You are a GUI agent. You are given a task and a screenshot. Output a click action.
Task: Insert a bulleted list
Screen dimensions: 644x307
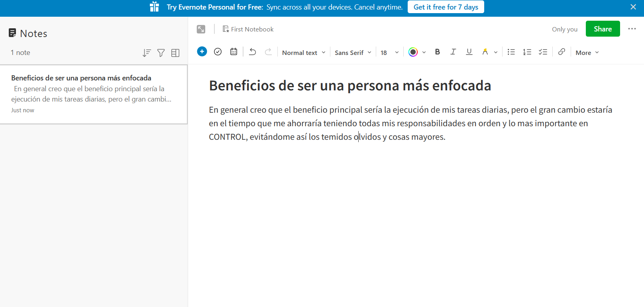(x=511, y=52)
